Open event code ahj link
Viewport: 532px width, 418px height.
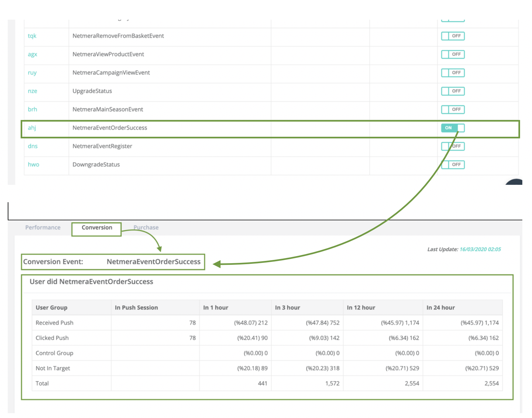(x=32, y=128)
